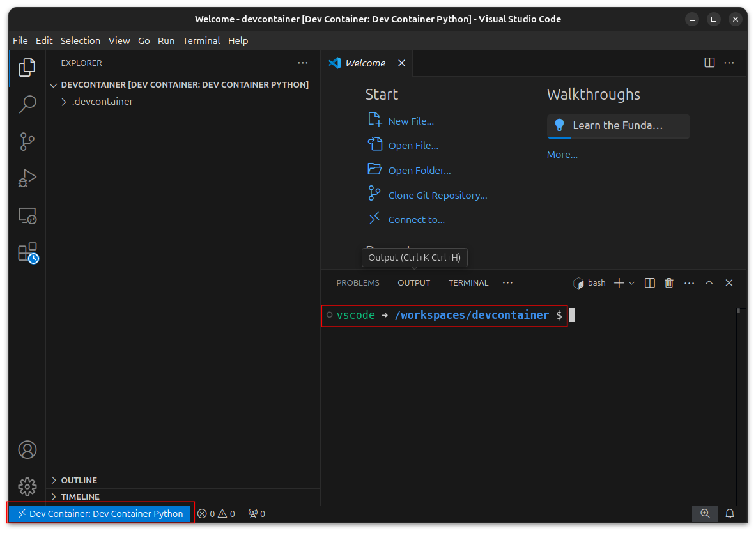This screenshot has width=756, height=533.
Task: Click the More... walkthroughs link
Action: pos(562,155)
